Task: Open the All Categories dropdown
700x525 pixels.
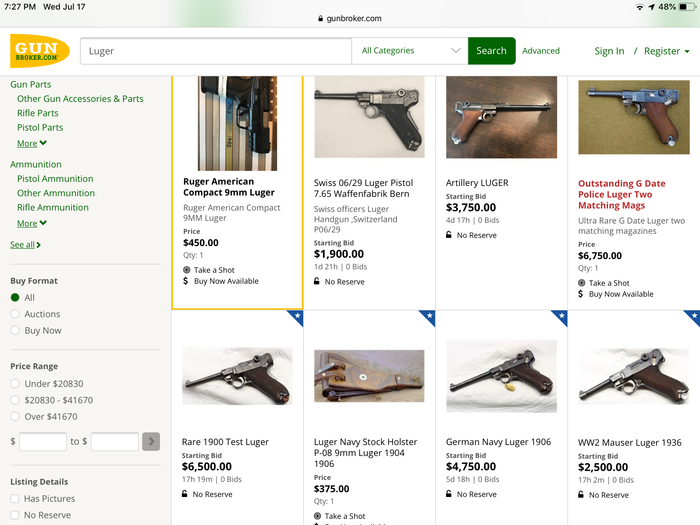Action: pyautogui.click(x=411, y=51)
